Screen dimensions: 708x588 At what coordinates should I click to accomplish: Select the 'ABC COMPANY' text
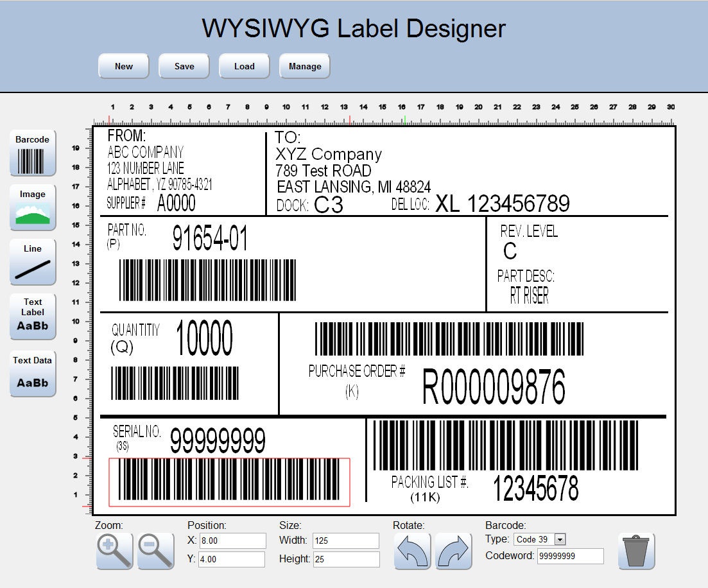click(x=146, y=151)
